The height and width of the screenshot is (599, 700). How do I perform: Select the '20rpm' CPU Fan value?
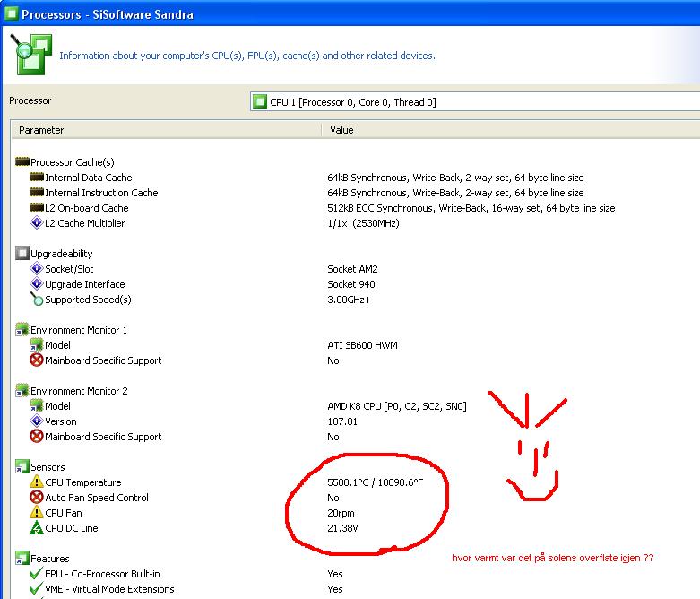341,513
